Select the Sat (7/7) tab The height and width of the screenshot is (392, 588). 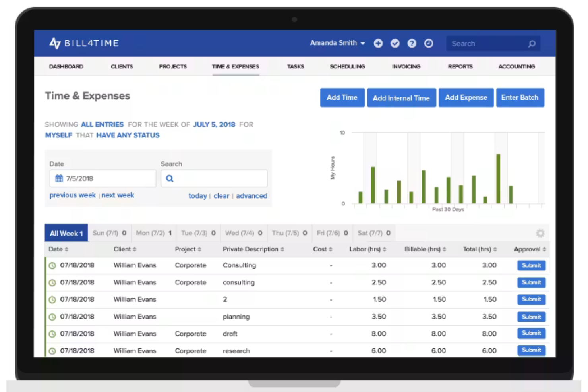[374, 233]
